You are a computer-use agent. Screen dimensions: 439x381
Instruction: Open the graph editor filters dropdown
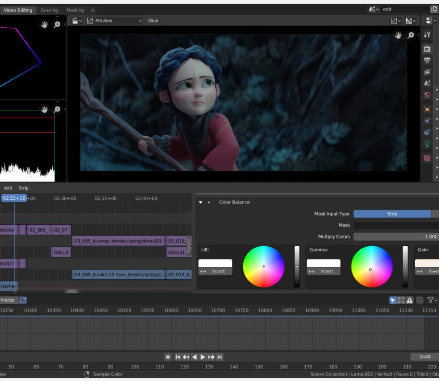coord(432,300)
